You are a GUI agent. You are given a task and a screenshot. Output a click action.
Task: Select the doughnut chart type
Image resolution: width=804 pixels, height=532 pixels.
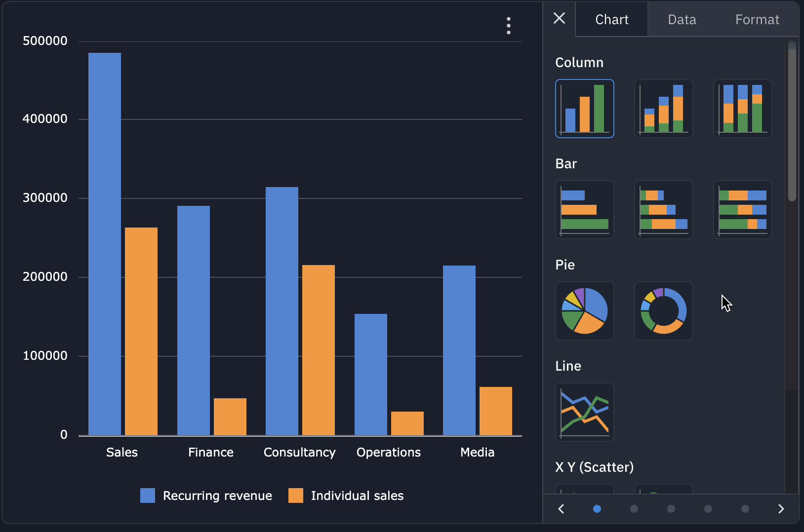663,311
